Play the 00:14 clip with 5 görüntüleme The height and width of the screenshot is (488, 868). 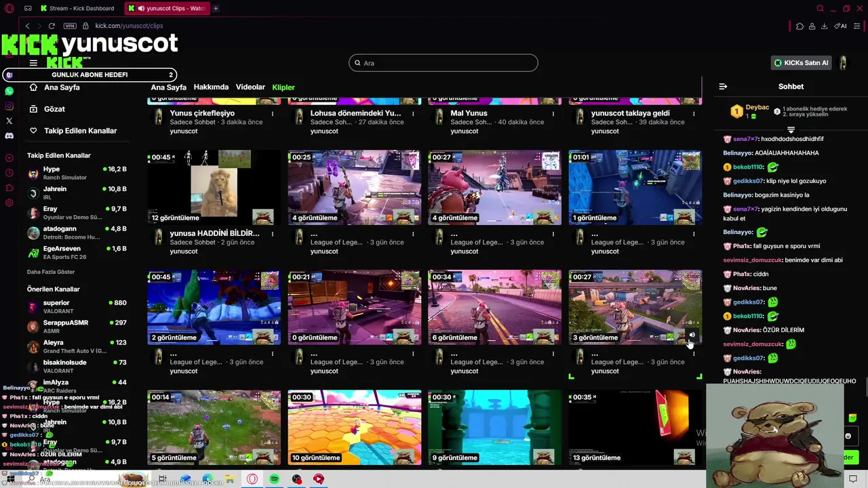pyautogui.click(x=214, y=428)
